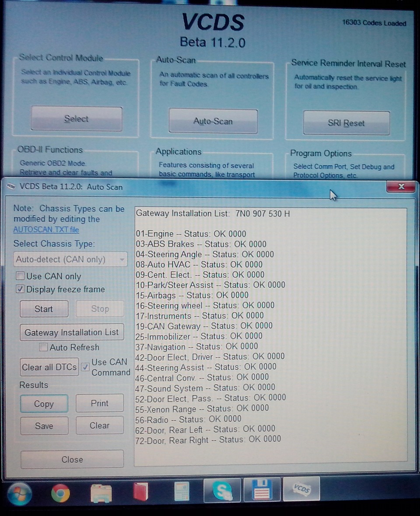Select the 47-Sound System status line
Viewport: 420px width, 516px height.
coord(205,388)
